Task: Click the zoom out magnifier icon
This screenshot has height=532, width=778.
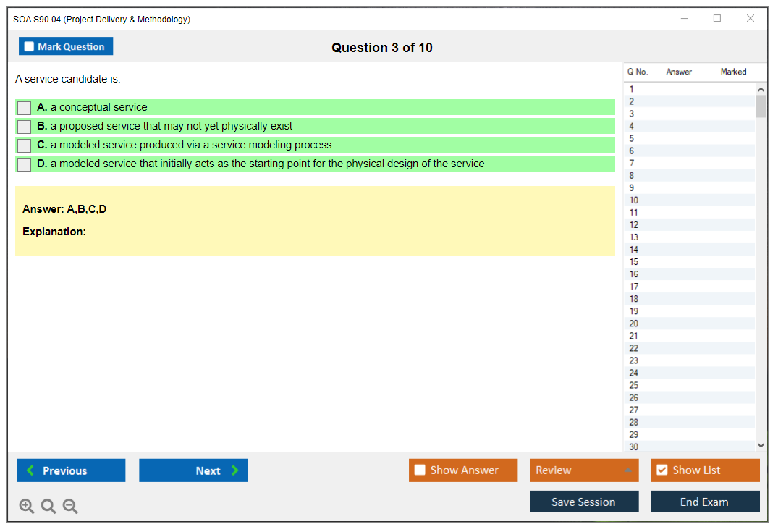Action: [x=70, y=507]
